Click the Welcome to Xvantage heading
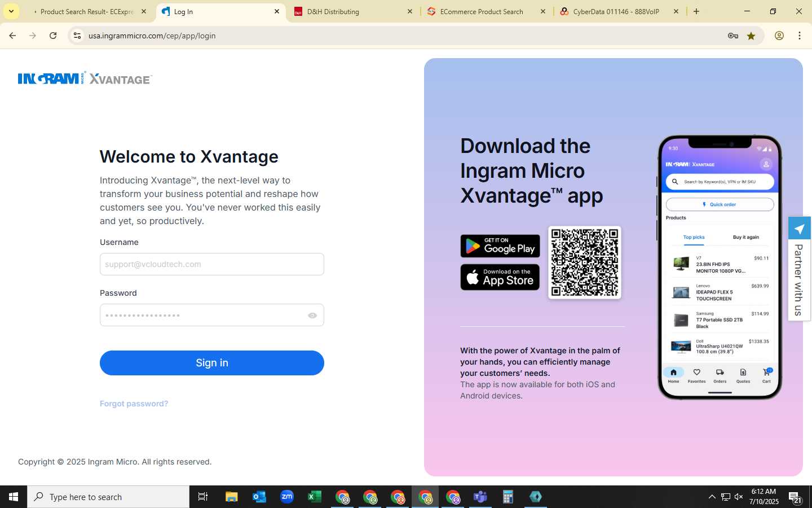This screenshot has width=812, height=508. [x=189, y=156]
